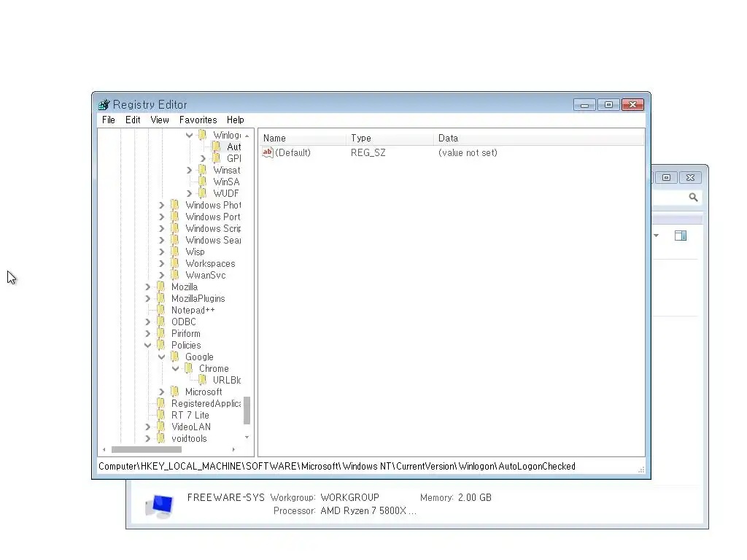Expand the Windows Phot key
Image resolution: width=747 pixels, height=560 pixels.
click(x=161, y=205)
